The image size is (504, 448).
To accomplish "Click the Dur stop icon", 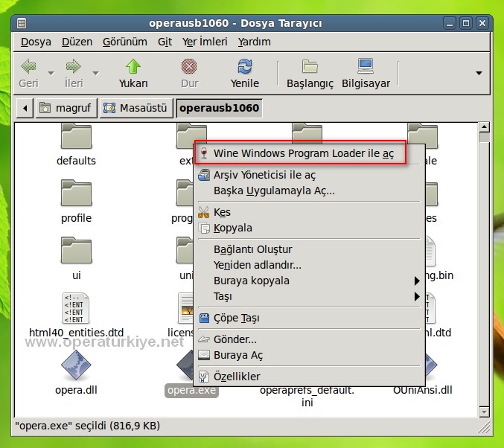I will click(x=189, y=66).
